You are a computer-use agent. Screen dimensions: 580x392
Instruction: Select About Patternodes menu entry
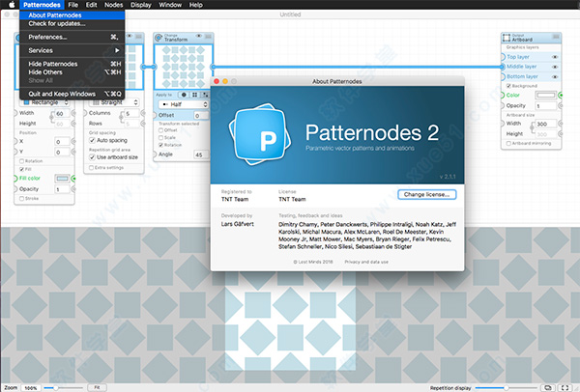72,15
